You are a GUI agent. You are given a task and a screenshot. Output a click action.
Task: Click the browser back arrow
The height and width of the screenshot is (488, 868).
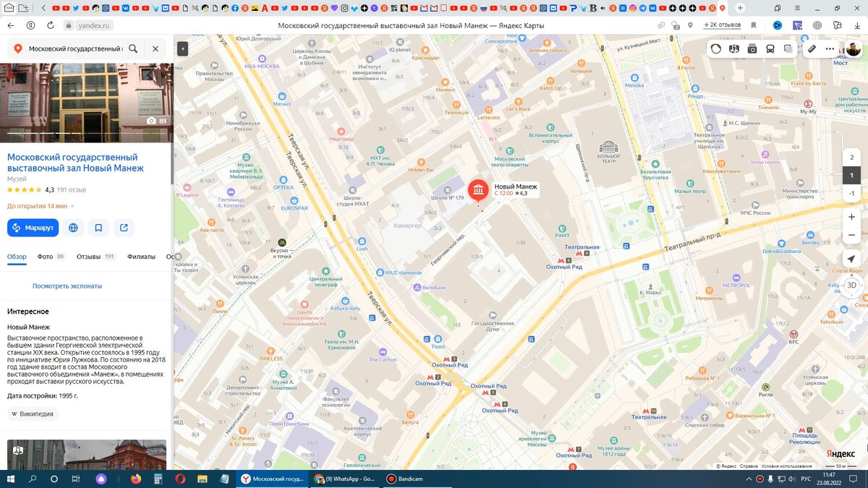[x=10, y=25]
